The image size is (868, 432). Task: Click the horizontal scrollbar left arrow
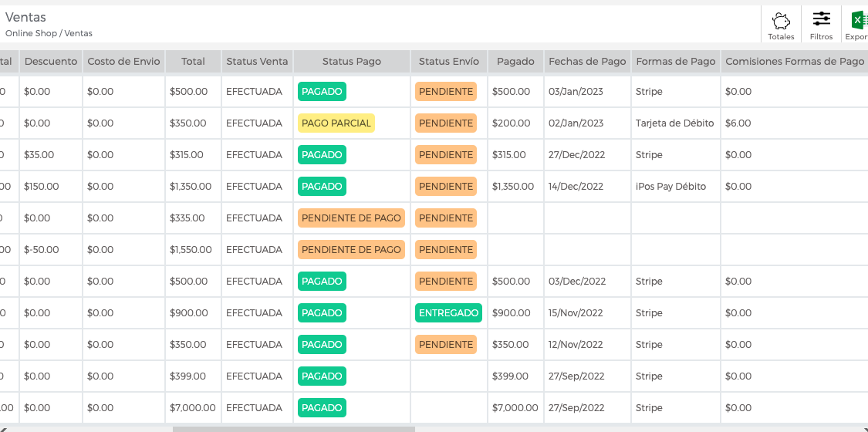tap(3, 429)
